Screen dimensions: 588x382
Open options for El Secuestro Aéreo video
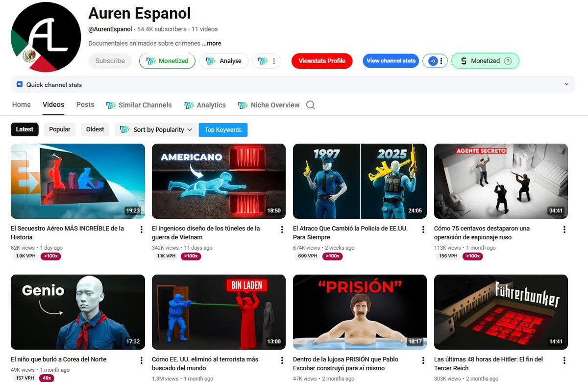coord(141,229)
